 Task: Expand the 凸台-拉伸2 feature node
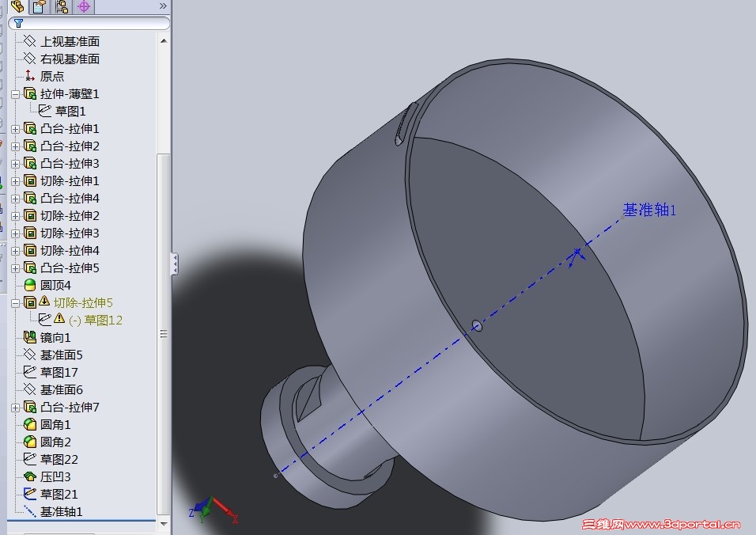pos(16,146)
